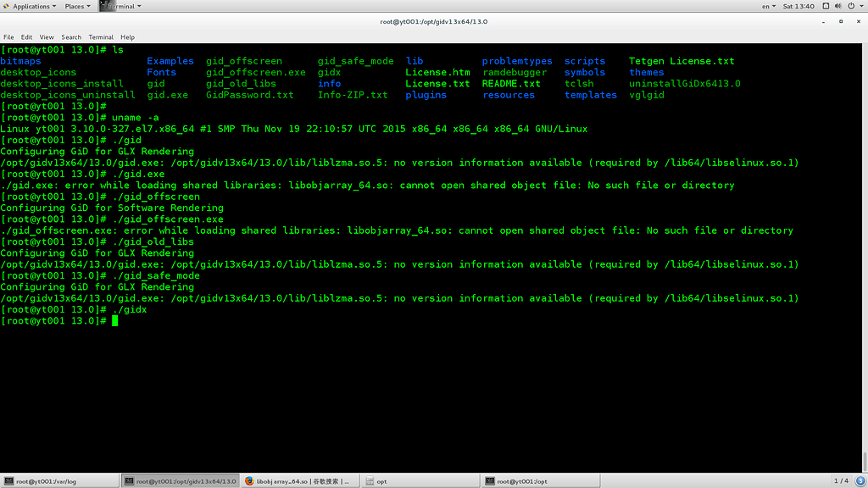Expand the Places menu

[77, 6]
